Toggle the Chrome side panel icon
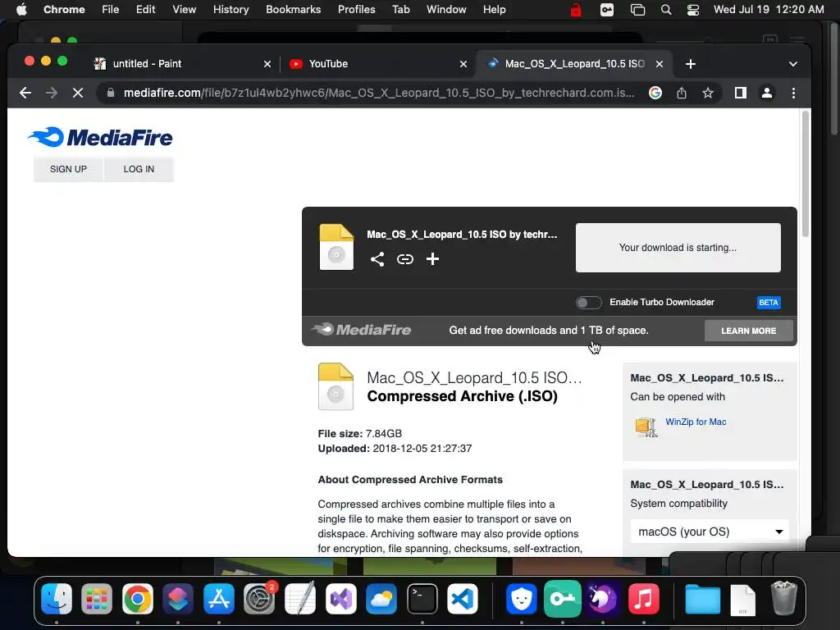Image resolution: width=840 pixels, height=630 pixels. (x=741, y=93)
